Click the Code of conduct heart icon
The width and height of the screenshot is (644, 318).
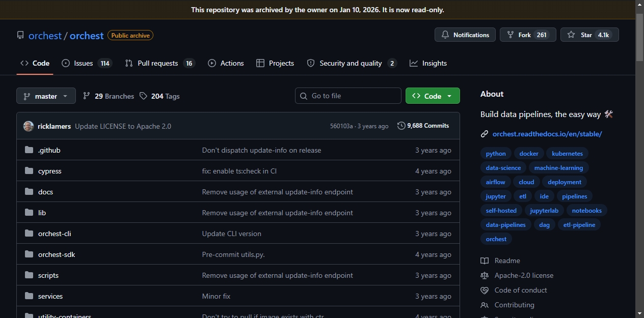485,290
